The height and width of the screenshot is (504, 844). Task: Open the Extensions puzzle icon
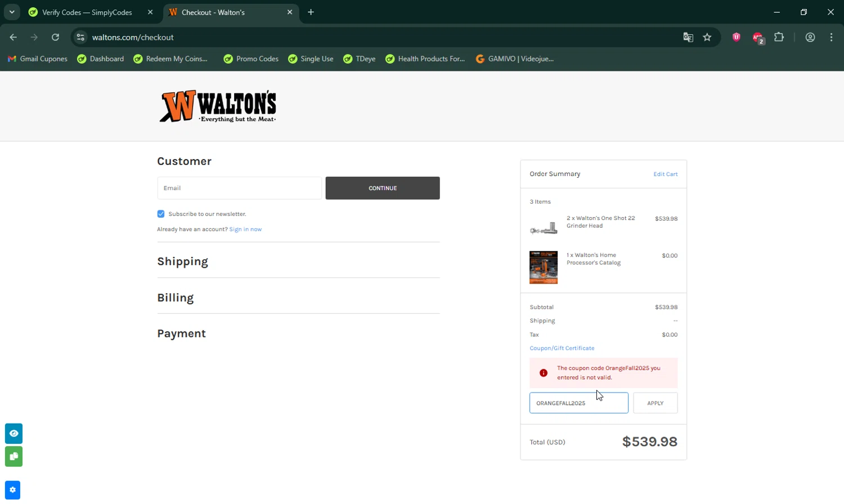(x=779, y=37)
